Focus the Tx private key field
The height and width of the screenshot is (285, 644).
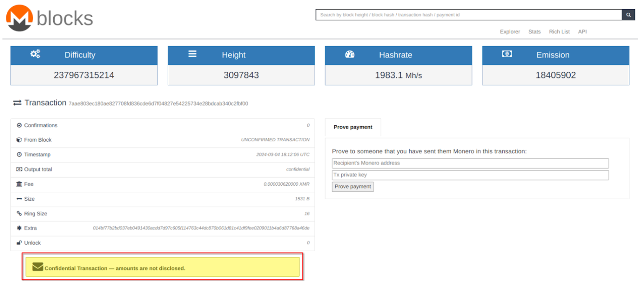pyautogui.click(x=470, y=175)
